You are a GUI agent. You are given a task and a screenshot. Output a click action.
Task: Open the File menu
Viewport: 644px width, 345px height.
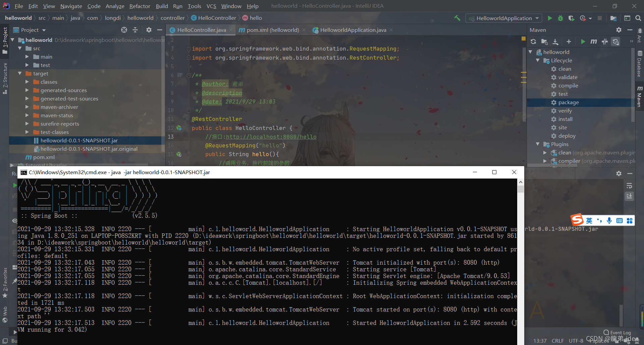(x=19, y=6)
